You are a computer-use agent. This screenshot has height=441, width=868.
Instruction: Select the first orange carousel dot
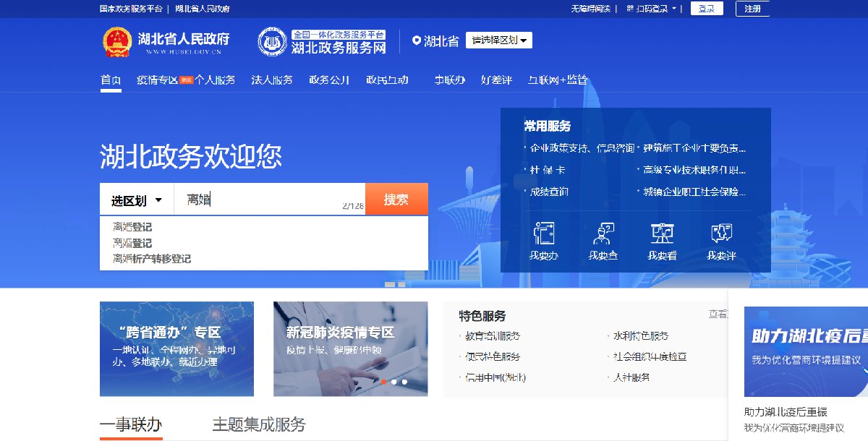point(383,382)
